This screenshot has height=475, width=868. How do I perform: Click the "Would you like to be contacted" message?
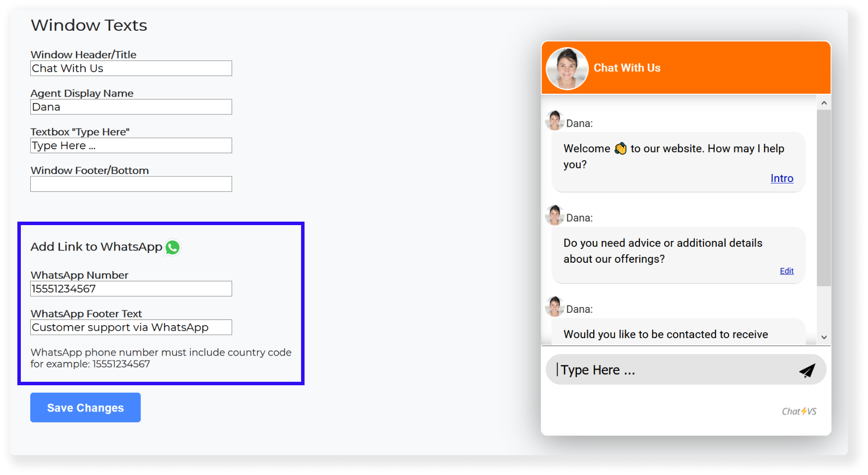[666, 335]
